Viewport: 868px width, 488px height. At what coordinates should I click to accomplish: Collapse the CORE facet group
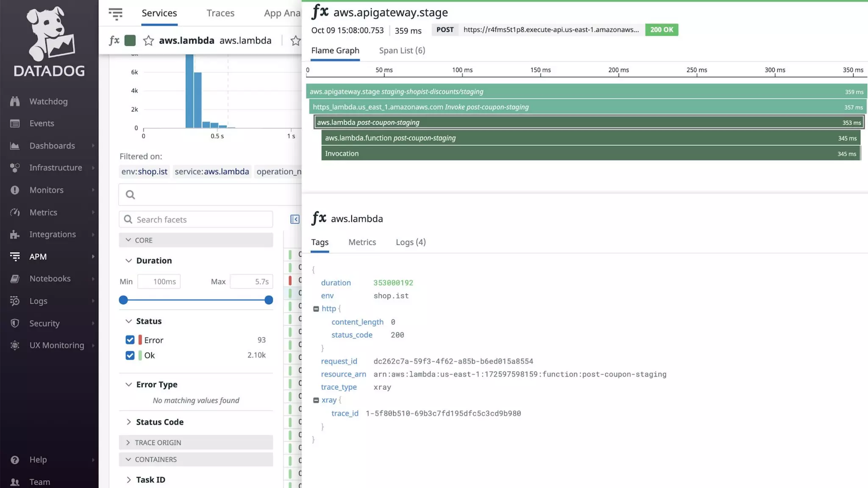point(196,240)
